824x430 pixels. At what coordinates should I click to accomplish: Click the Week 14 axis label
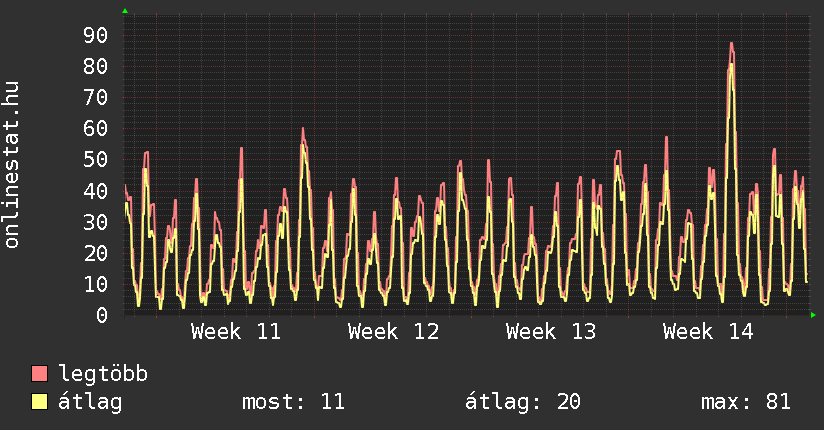click(708, 331)
